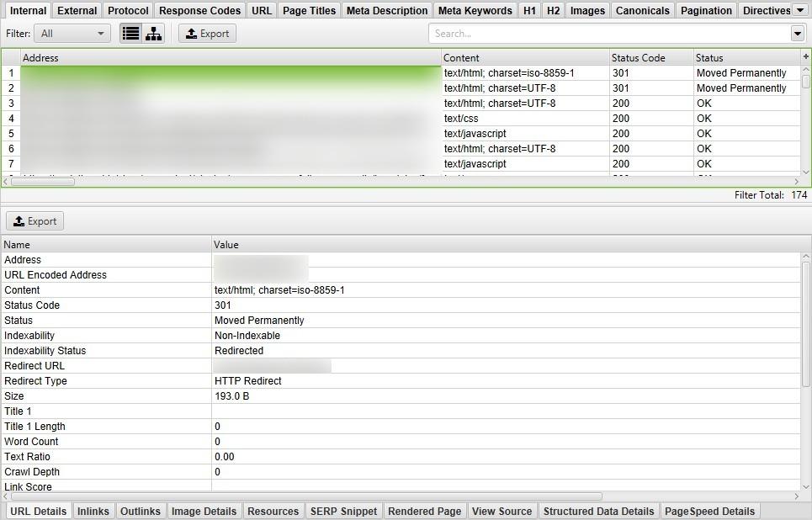Open the Meta Description tab
The image size is (812, 520).
387,10
